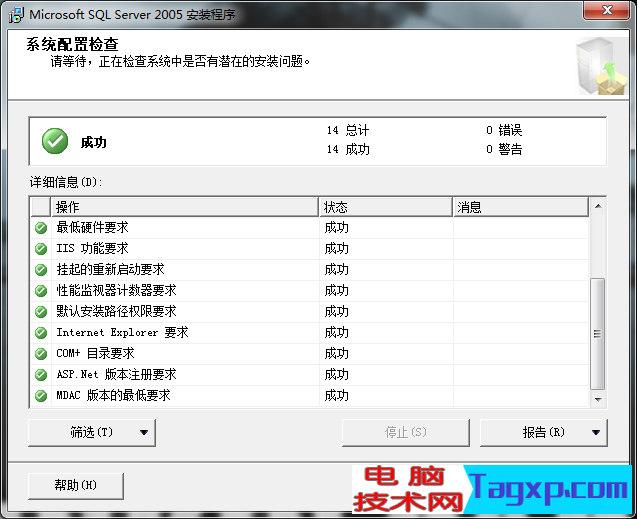The height and width of the screenshot is (519, 637).
Task: Click the 0 错误 summary count
Action: pyautogui.click(x=504, y=130)
